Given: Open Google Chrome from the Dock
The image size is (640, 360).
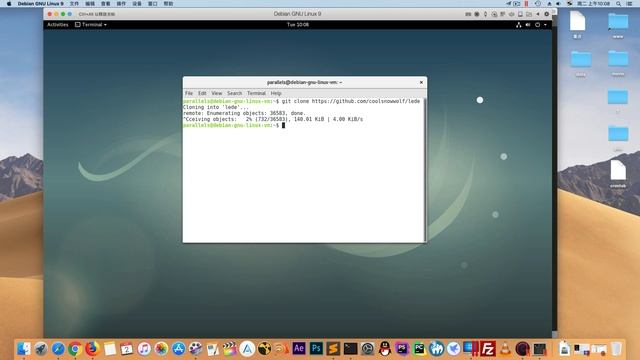Looking at the screenshot, I should (75, 349).
